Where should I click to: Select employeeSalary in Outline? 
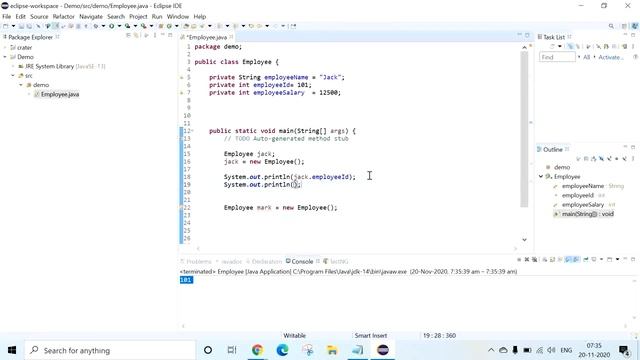coord(583,204)
